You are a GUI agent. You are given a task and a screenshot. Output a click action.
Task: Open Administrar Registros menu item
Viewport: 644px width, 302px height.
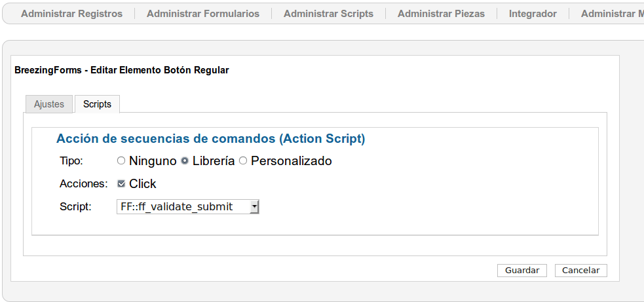click(72, 14)
